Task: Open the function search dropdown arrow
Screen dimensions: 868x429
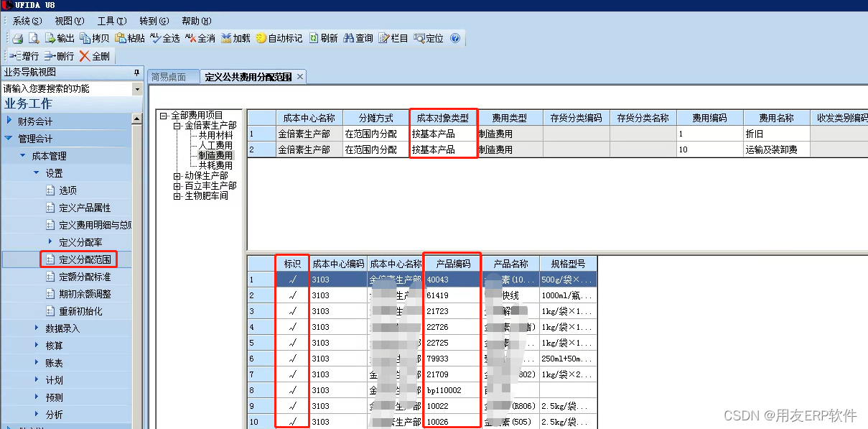Action: [137, 89]
